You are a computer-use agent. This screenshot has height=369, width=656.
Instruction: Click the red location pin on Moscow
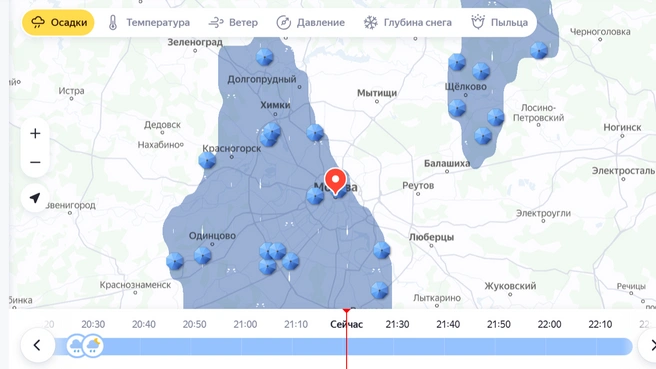click(335, 181)
